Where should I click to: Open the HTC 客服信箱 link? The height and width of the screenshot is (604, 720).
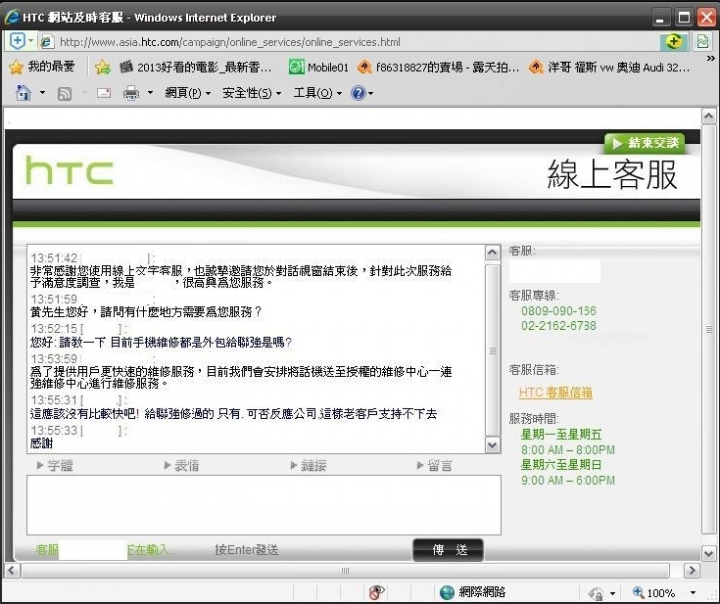point(555,392)
